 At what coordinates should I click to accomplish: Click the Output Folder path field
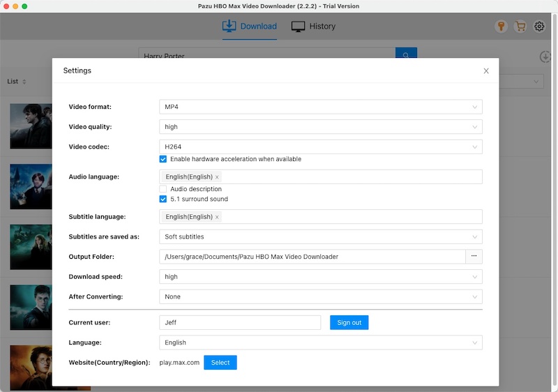click(x=312, y=257)
